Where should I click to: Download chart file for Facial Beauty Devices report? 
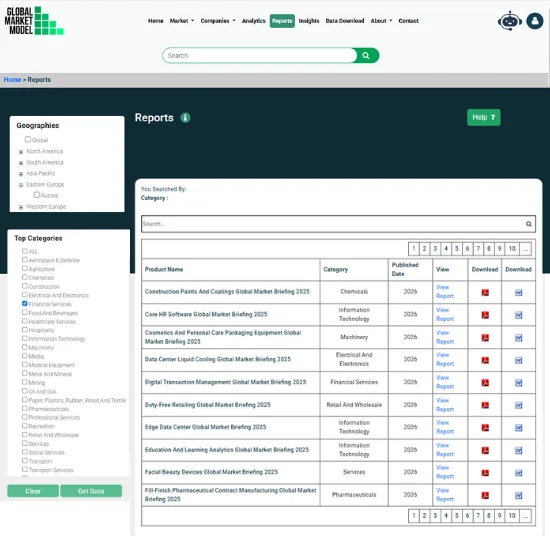click(x=518, y=472)
